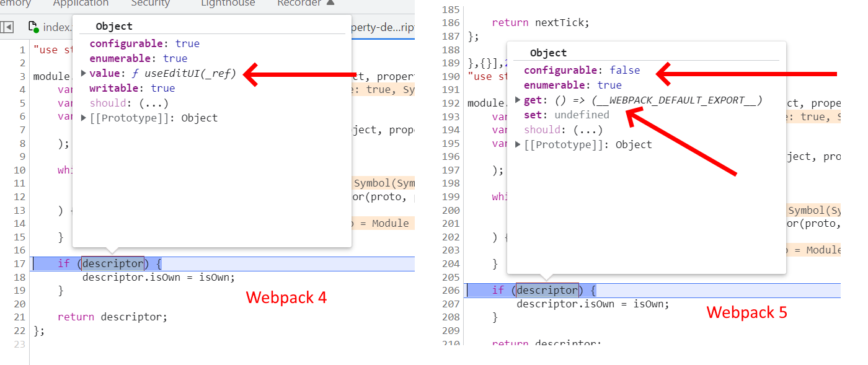Open the Security panel tab
868x365 pixels.
coord(151,4)
